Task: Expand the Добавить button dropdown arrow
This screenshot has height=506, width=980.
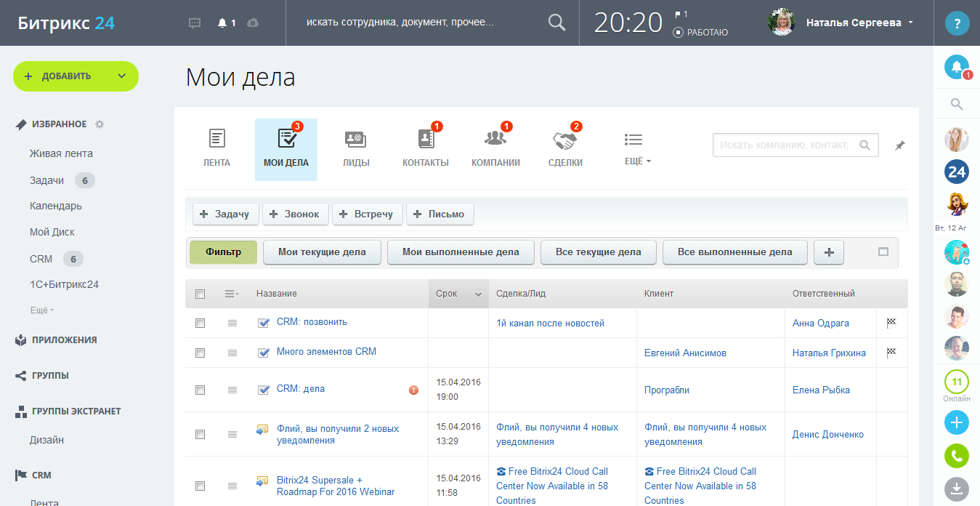Action: pos(121,76)
